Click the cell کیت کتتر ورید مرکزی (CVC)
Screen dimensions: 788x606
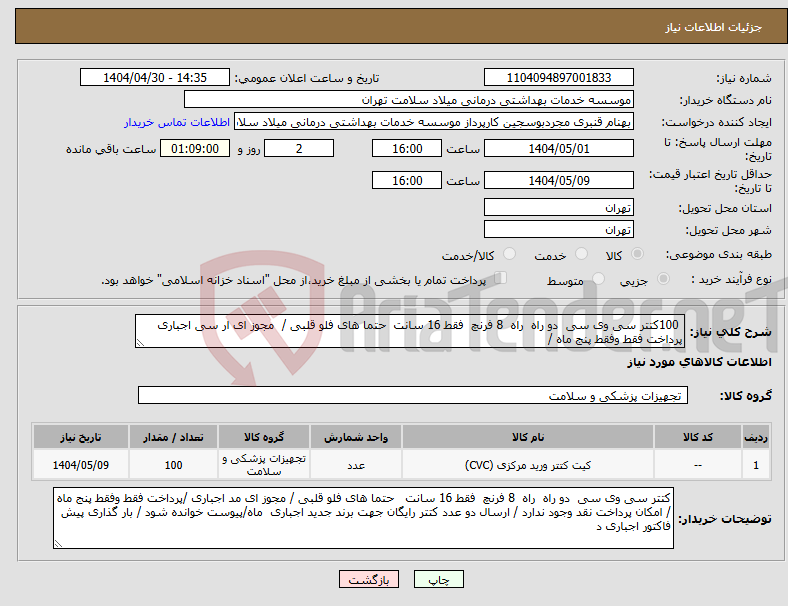528,465
